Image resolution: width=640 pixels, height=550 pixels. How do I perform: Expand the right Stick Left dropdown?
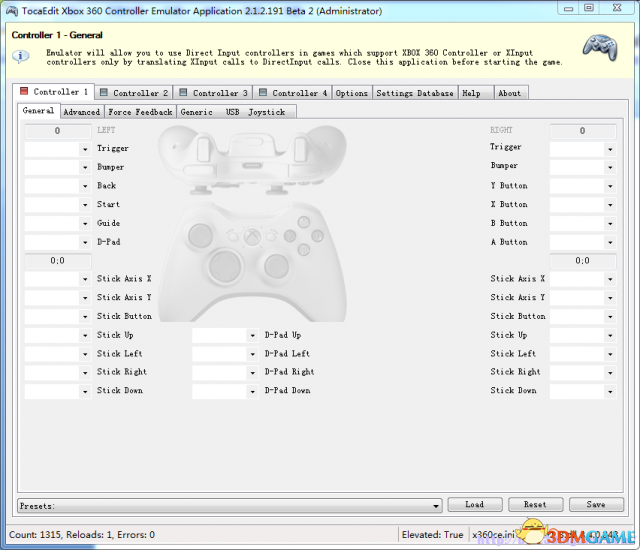[610, 354]
